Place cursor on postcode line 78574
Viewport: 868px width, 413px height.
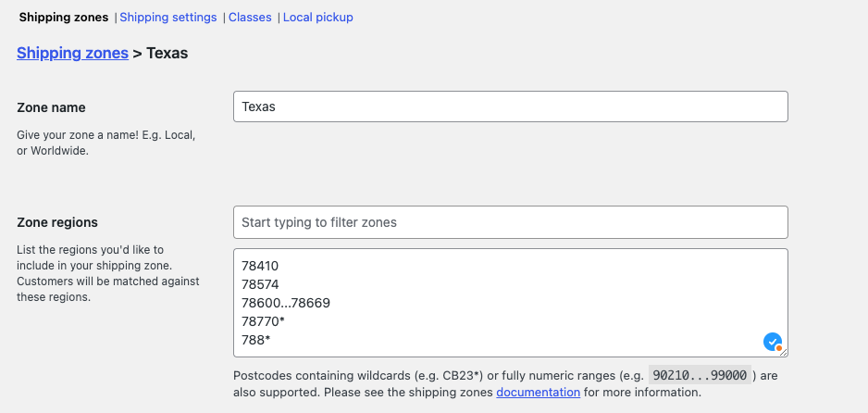(260, 284)
